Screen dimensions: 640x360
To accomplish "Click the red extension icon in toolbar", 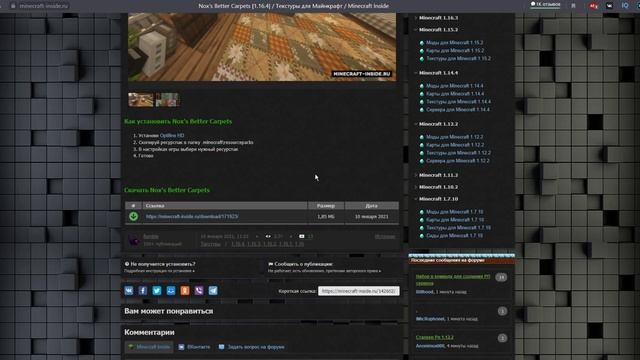I will (x=593, y=6).
